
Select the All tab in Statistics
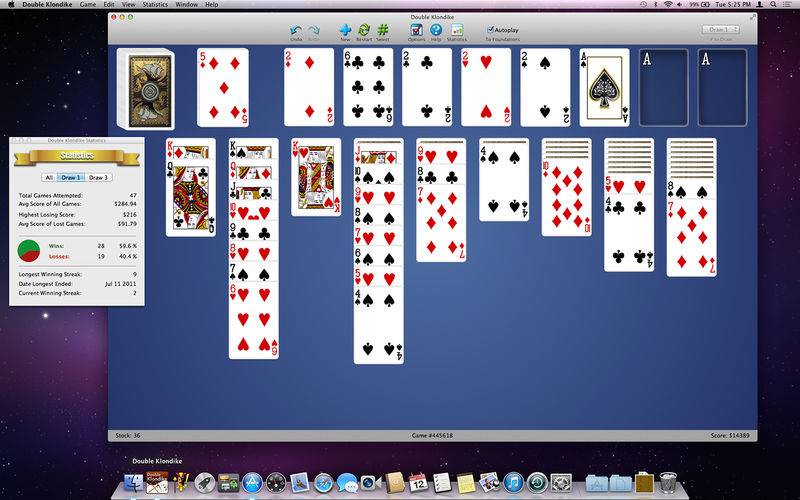tap(49, 178)
